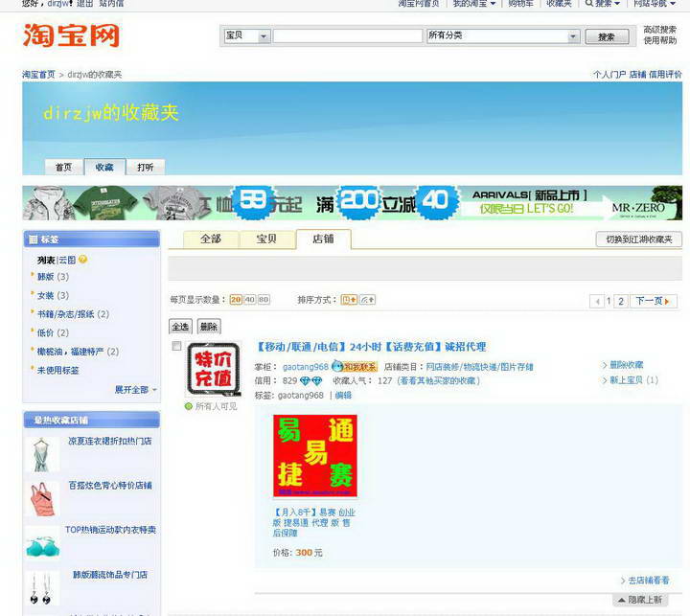Expand the top bar 搜索 dropdown

click(603, 4)
